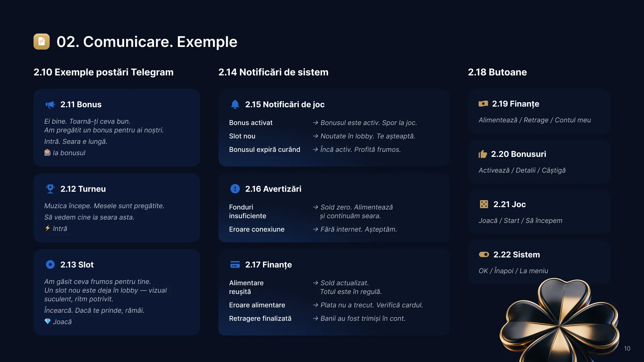The image size is (644, 362).
Task: Select the '2.14 Notificări de sistem' heading
Action: (273, 72)
